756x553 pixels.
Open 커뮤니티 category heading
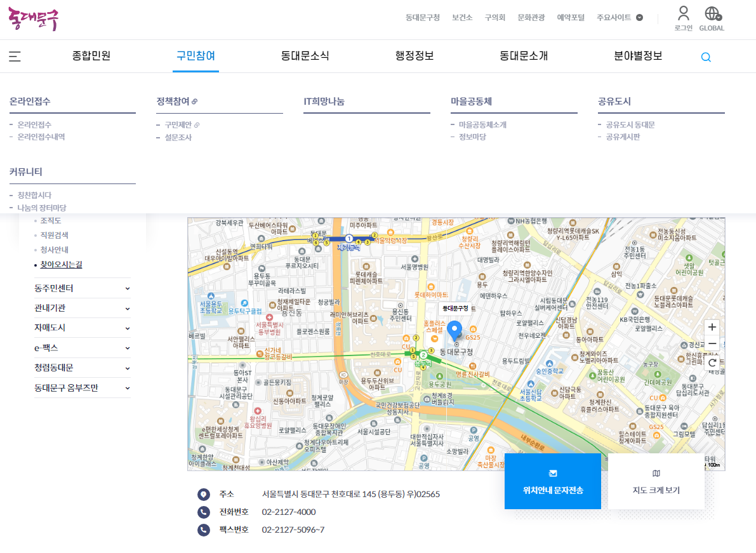(26, 171)
